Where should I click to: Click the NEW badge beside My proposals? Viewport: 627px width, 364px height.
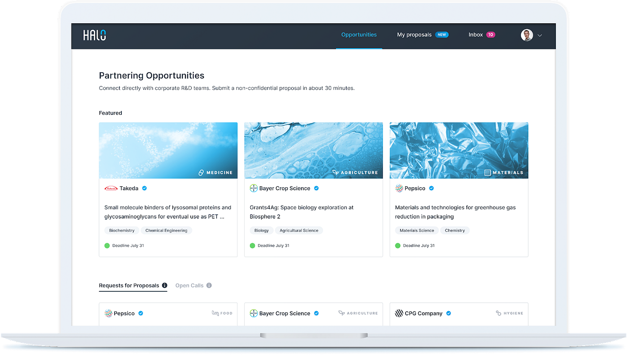442,35
